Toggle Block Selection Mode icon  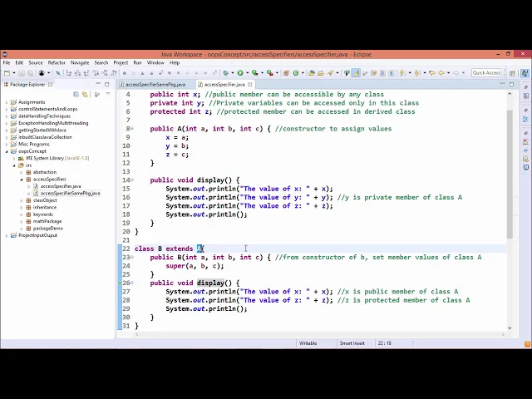pyautogui.click(x=382, y=73)
